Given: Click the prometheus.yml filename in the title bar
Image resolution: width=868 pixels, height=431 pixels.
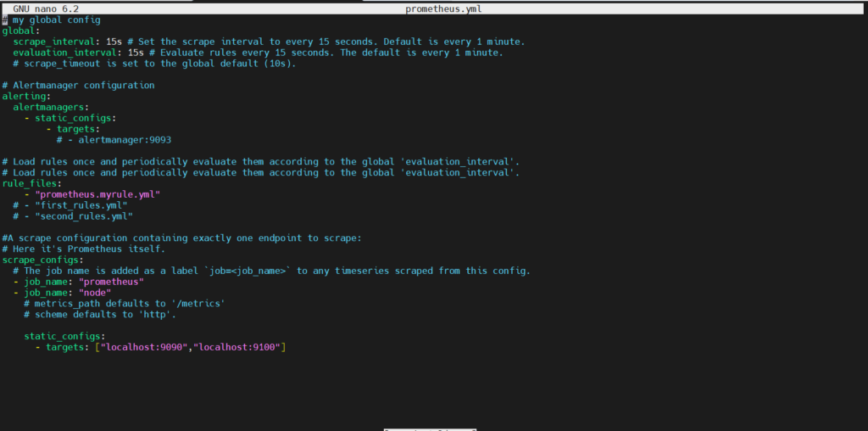Looking at the screenshot, I should pos(443,8).
